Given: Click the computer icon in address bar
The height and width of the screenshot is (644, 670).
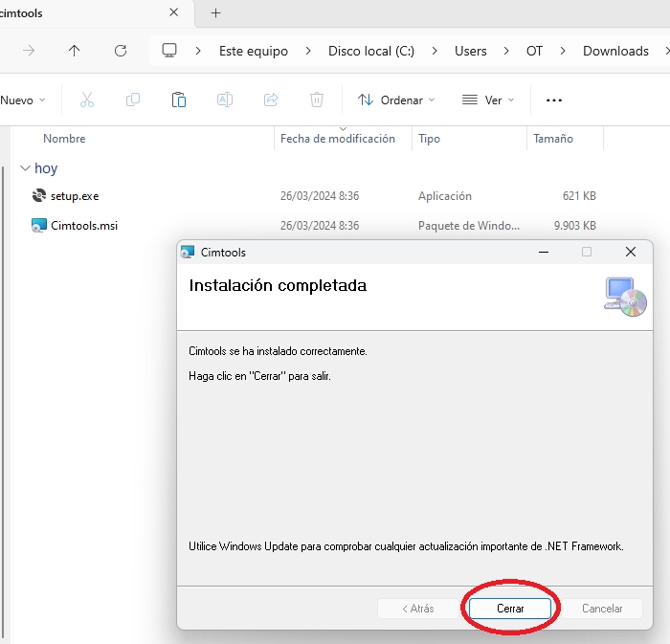Looking at the screenshot, I should pos(169,51).
